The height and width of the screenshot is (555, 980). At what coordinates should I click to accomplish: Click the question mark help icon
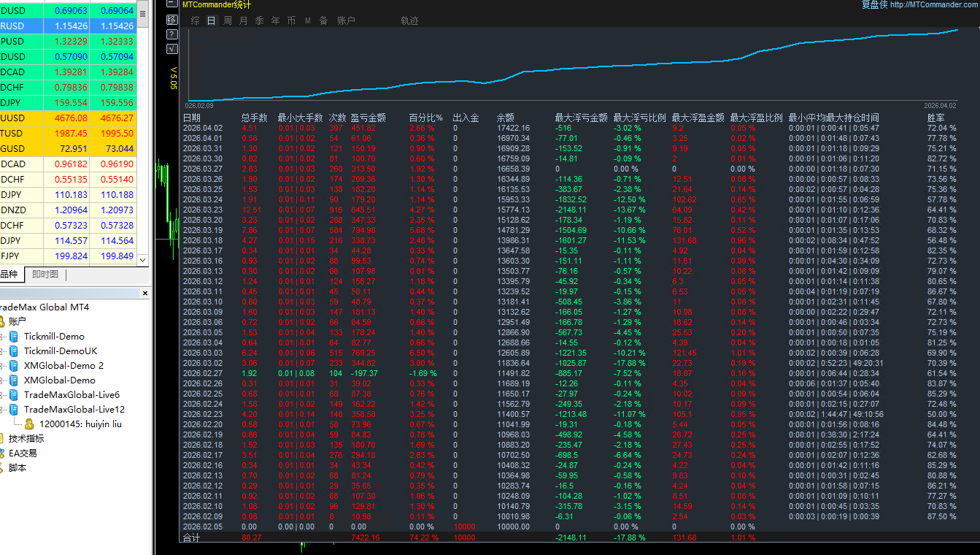[x=171, y=34]
